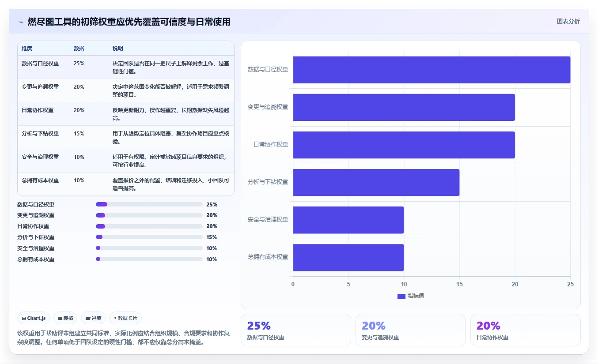This screenshot has width=598, height=364.
Task: Click the 维度 column header
Action: click(x=27, y=49)
